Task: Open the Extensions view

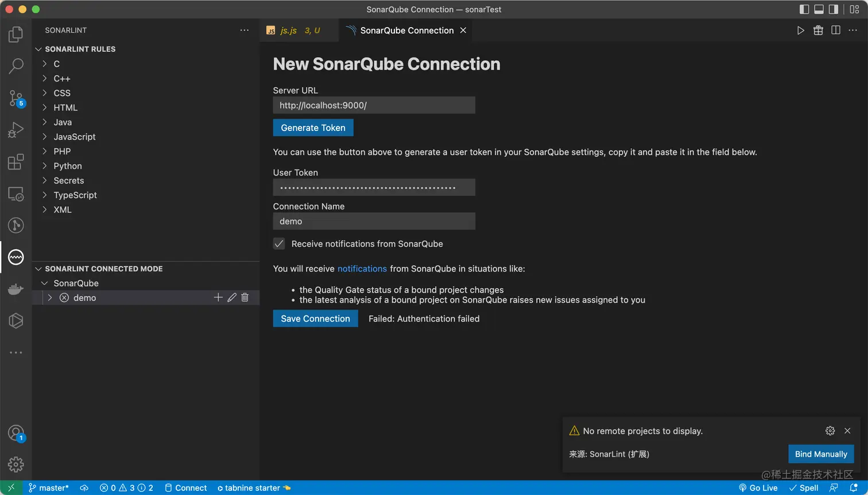Action: tap(16, 162)
